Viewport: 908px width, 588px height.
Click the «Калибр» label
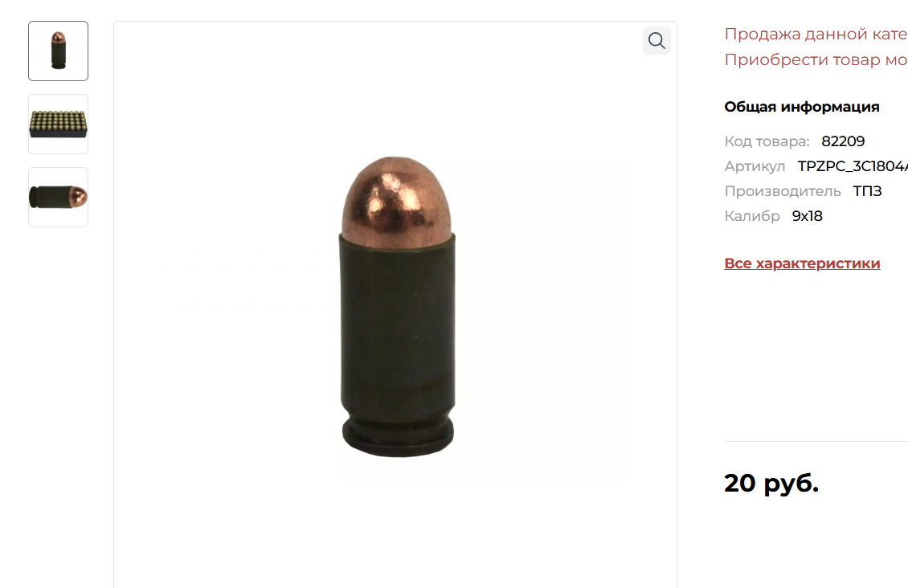click(x=752, y=216)
